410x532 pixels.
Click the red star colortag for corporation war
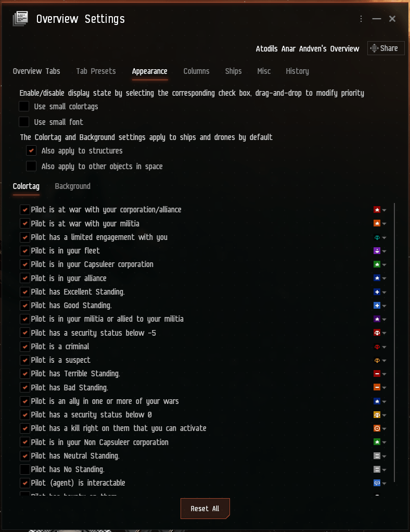point(376,210)
